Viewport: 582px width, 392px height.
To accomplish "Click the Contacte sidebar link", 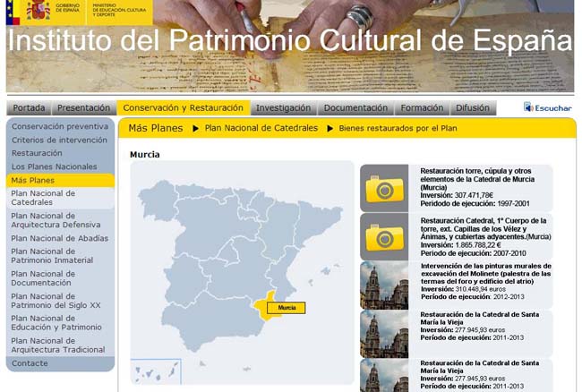I will click(30, 363).
